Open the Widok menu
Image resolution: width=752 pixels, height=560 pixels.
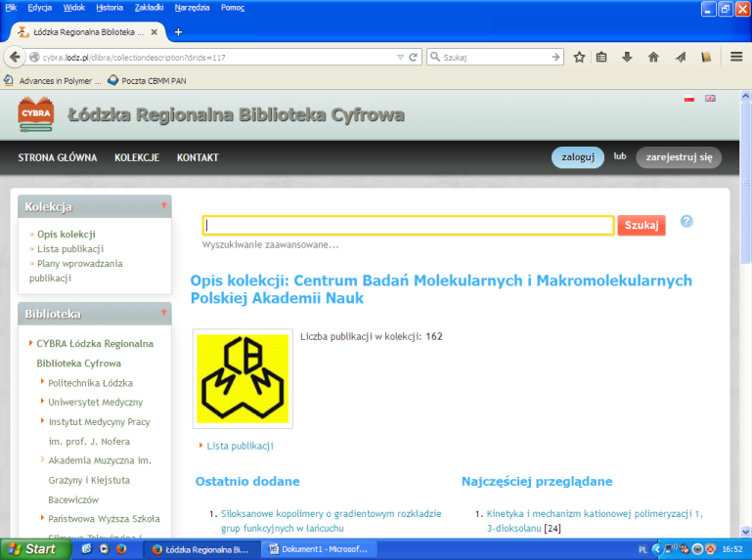click(x=74, y=7)
